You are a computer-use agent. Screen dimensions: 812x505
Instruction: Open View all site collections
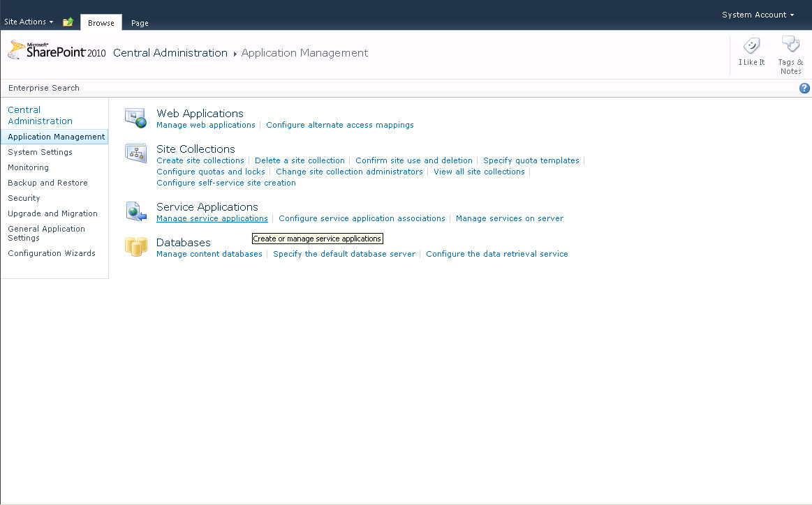coord(479,172)
